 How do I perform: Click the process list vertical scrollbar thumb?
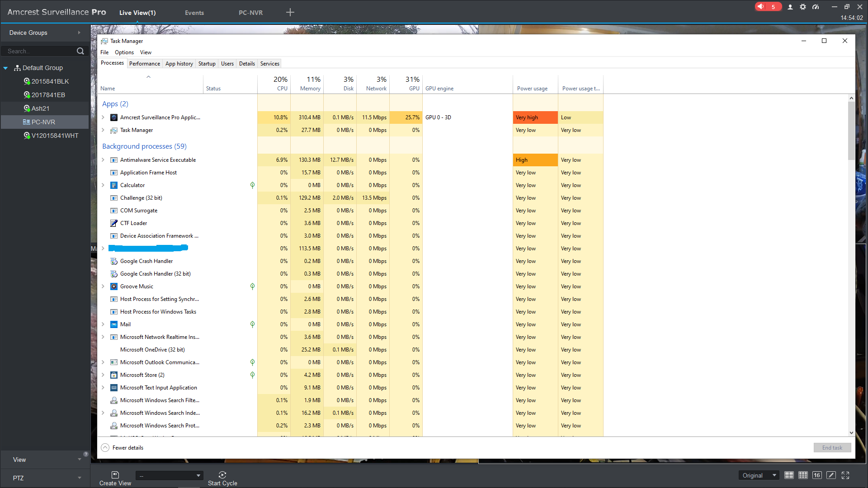pos(851,131)
